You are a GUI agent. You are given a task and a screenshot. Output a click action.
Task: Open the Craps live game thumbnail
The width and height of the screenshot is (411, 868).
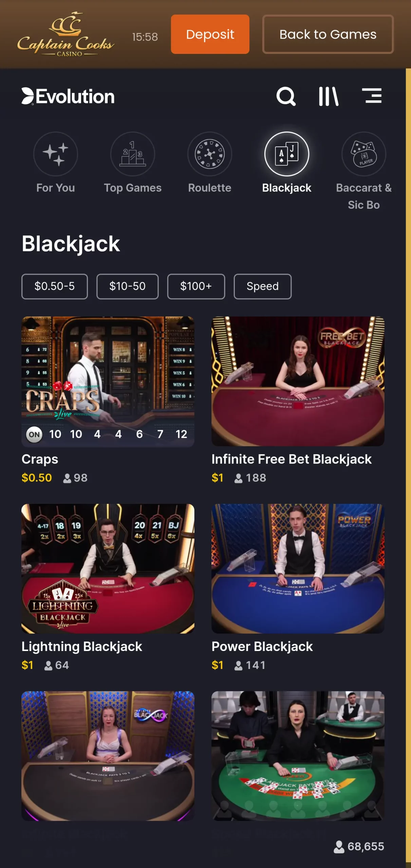pos(108,381)
